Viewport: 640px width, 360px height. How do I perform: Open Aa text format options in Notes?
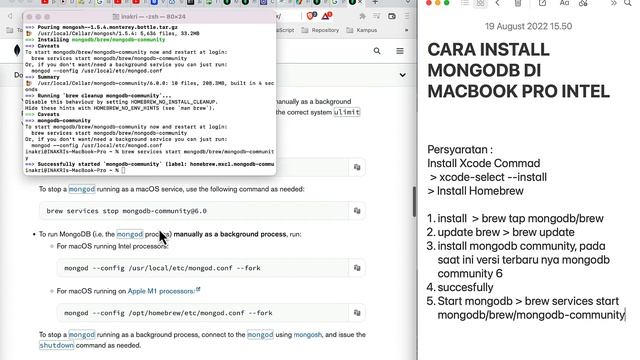[564, 3]
